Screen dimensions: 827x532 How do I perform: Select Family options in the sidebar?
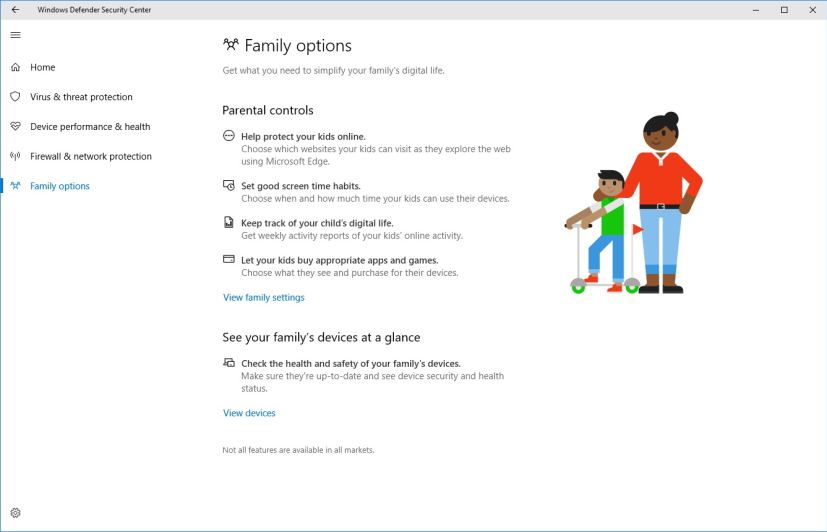pos(60,186)
